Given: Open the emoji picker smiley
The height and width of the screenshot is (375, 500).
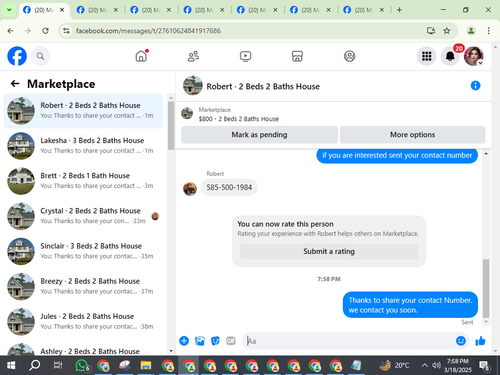Looking at the screenshot, I should point(461,341).
